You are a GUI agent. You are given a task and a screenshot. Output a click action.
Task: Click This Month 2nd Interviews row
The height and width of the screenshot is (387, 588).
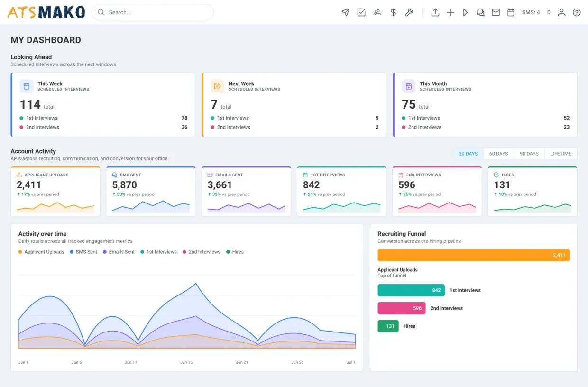tap(486, 127)
